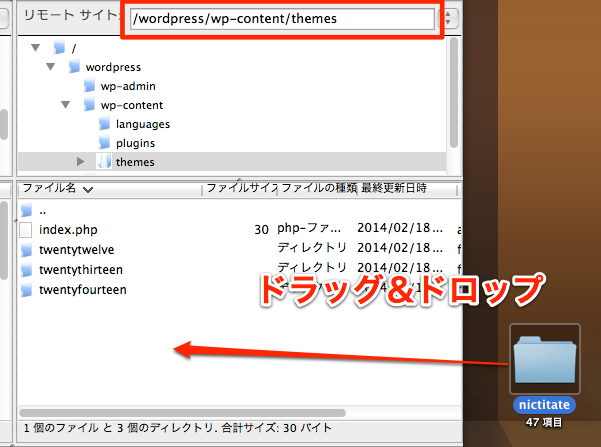Select the wp-admin folder icon
Image resolution: width=601 pixels, height=447 pixels.
(x=89, y=85)
